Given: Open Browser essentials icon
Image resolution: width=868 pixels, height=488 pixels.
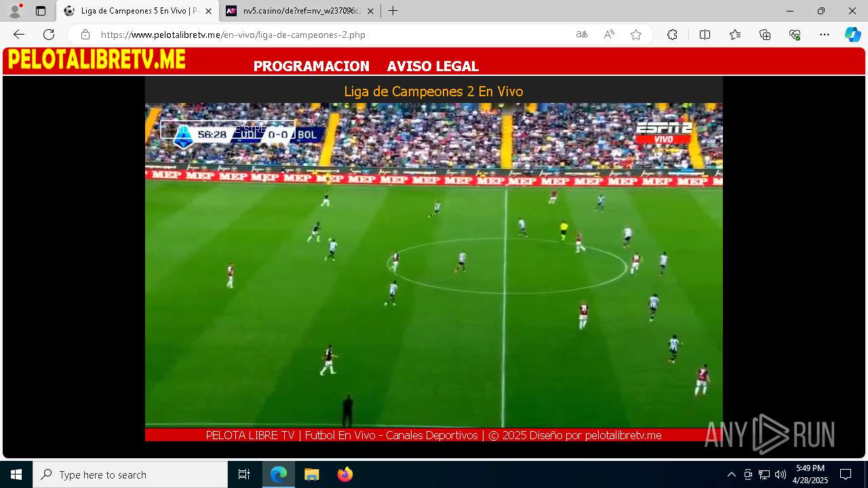Looking at the screenshot, I should pos(795,35).
